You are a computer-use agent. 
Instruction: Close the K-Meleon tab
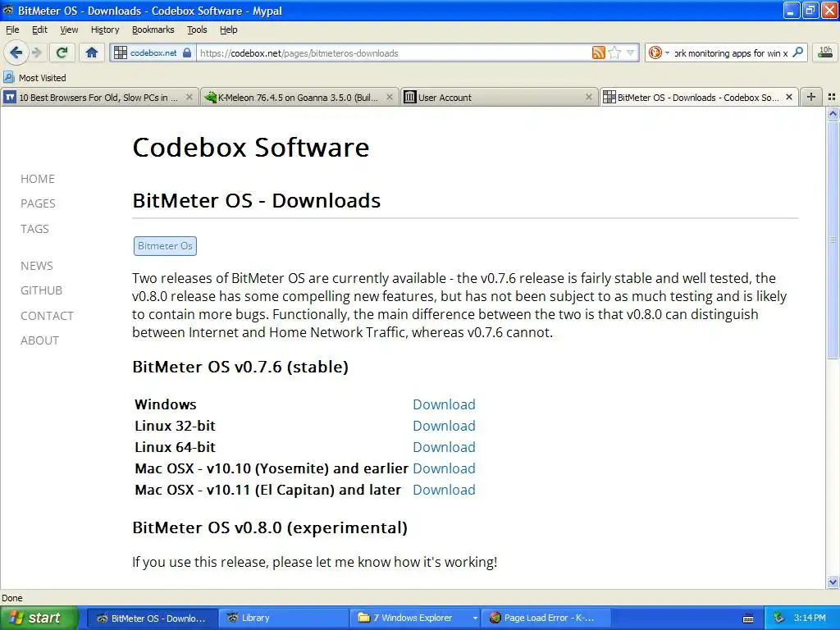tap(390, 97)
